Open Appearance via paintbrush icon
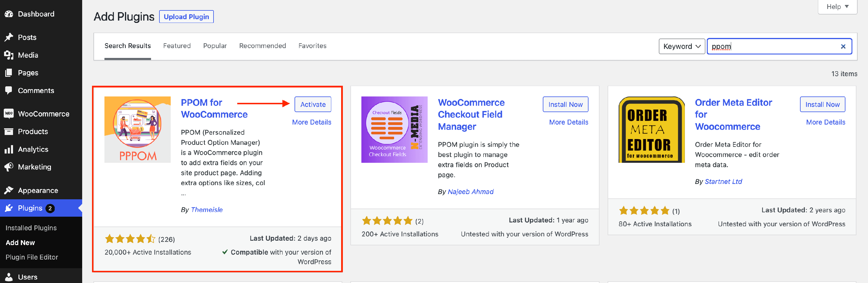This screenshot has height=283, width=868. [9, 190]
